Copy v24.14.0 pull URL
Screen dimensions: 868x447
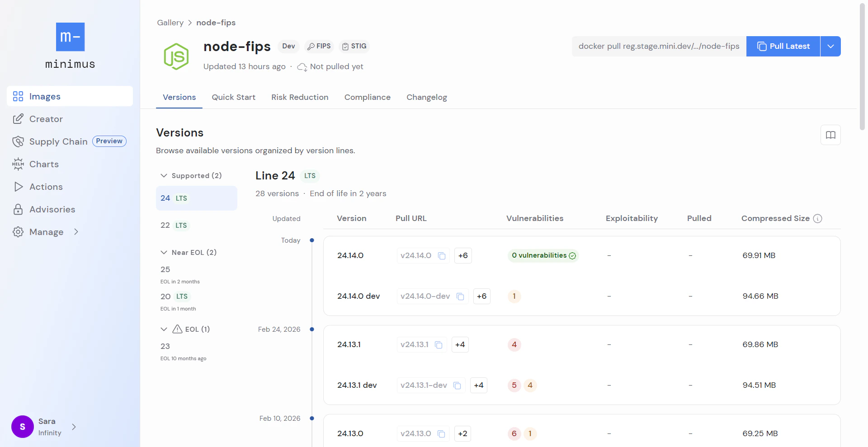point(442,256)
